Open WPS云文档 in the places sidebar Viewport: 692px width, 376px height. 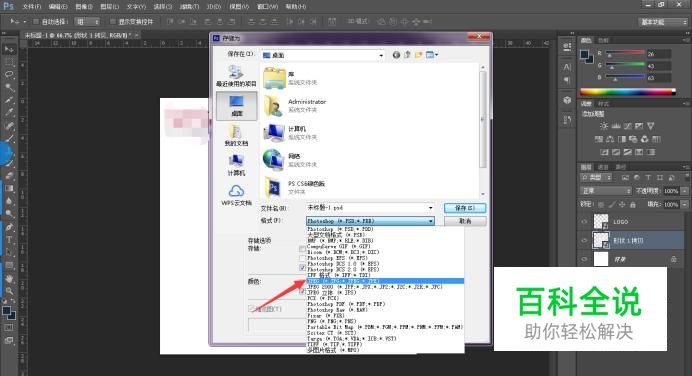click(236, 195)
